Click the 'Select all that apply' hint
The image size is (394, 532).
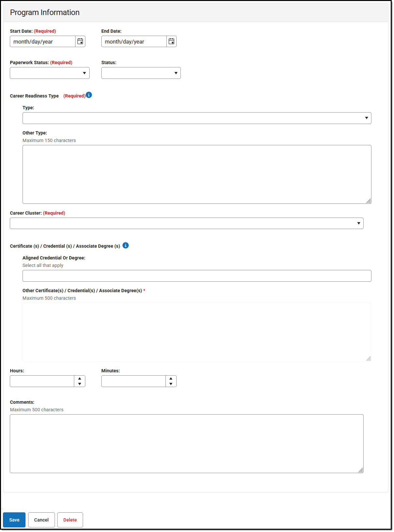click(x=43, y=265)
